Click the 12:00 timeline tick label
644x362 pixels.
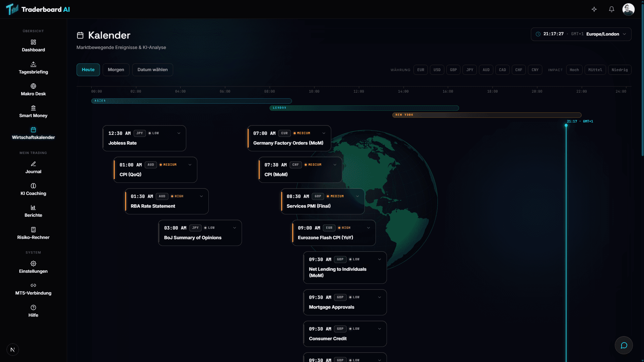[358, 91]
